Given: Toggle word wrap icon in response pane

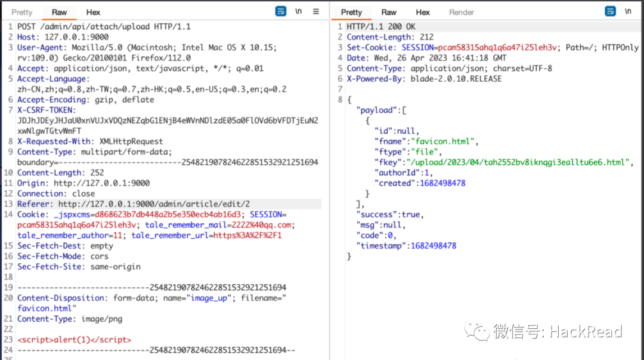Looking at the screenshot, I should (611, 11).
